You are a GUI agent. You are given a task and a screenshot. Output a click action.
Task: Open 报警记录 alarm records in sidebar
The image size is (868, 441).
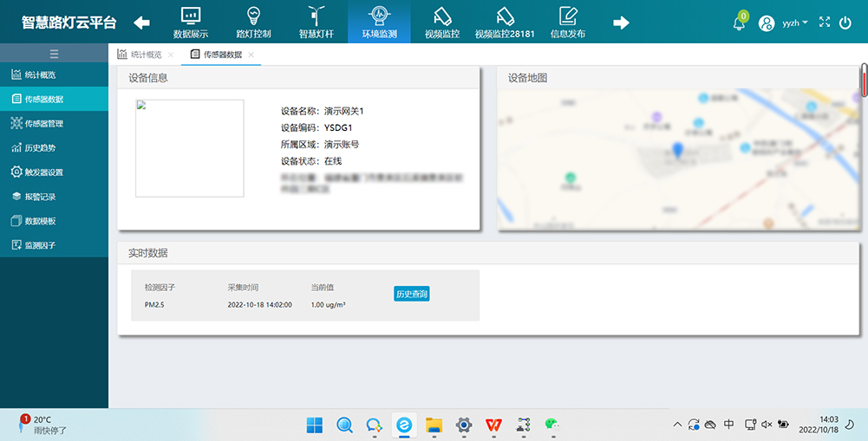click(x=40, y=197)
